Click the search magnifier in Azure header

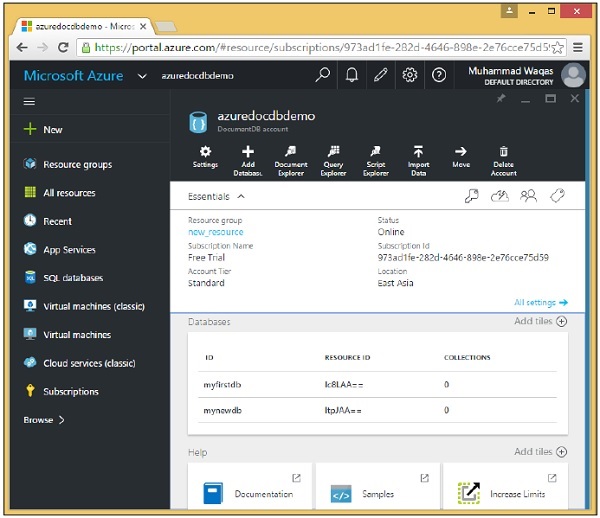pyautogui.click(x=322, y=75)
